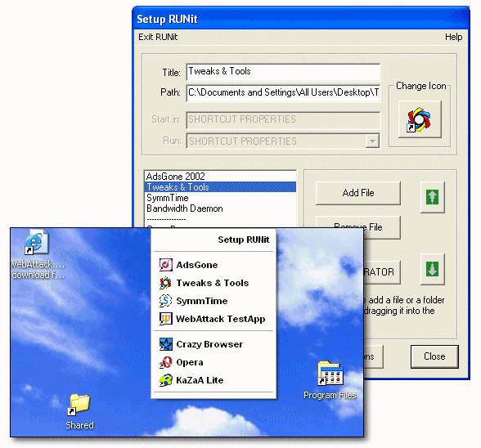Move item down with green down arrow
This screenshot has width=481, height=448.
[x=432, y=269]
